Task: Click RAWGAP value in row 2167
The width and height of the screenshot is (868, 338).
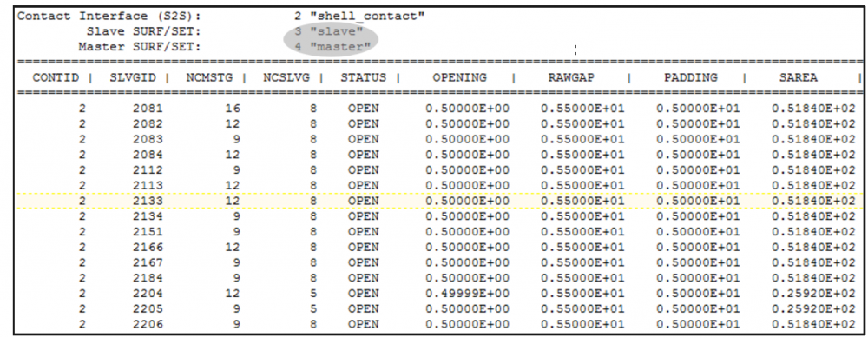Action: [583, 262]
